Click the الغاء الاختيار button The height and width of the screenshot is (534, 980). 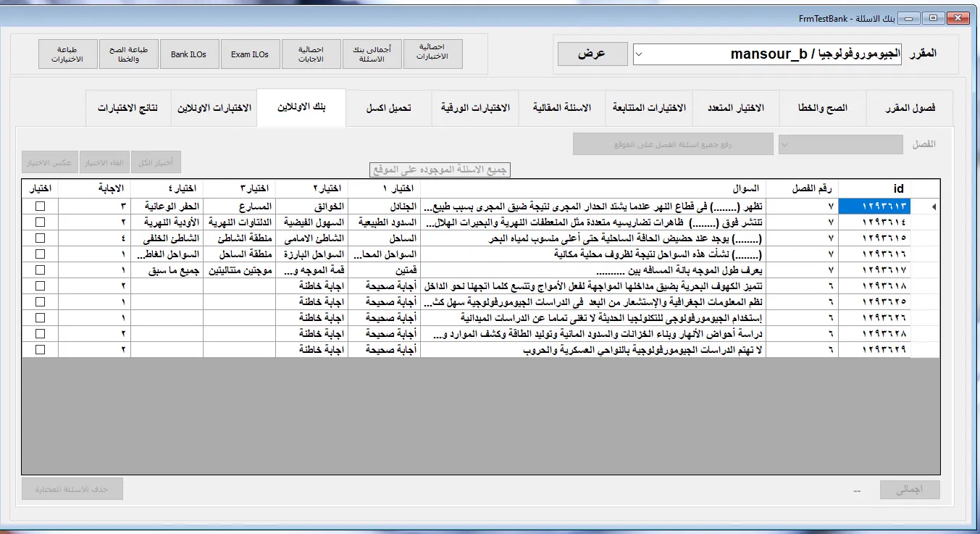(104, 162)
